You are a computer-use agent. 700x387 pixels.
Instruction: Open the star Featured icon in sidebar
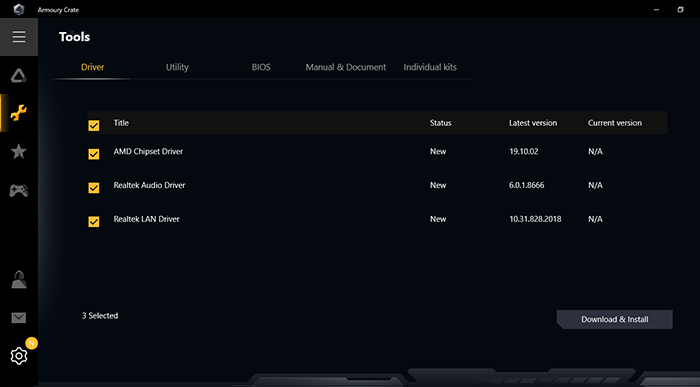(19, 152)
